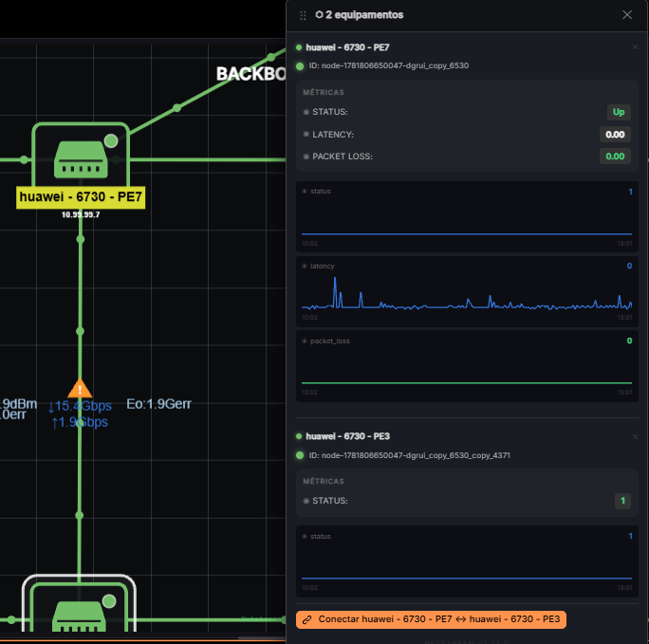Click the ↑1.9Gbps upload traffic label
This screenshot has width=649, height=644.
click(80, 422)
